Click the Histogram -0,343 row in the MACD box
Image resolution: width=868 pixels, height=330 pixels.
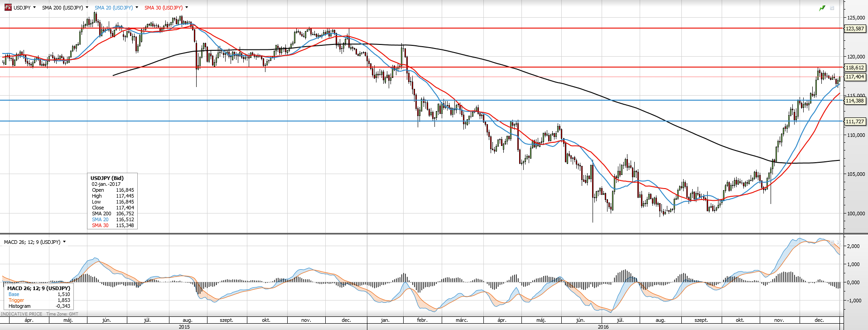pos(39,306)
